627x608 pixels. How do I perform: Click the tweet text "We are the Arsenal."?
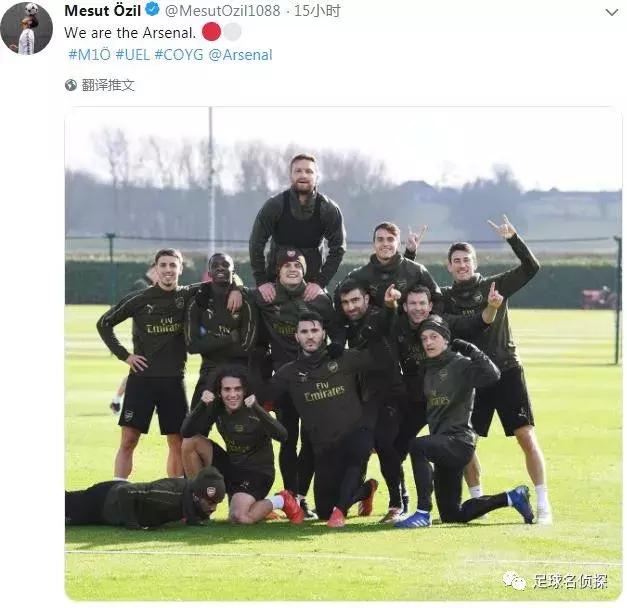tap(130, 32)
